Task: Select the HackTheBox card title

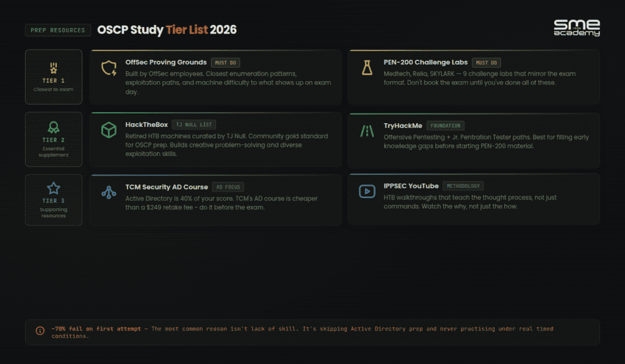Action: point(146,124)
